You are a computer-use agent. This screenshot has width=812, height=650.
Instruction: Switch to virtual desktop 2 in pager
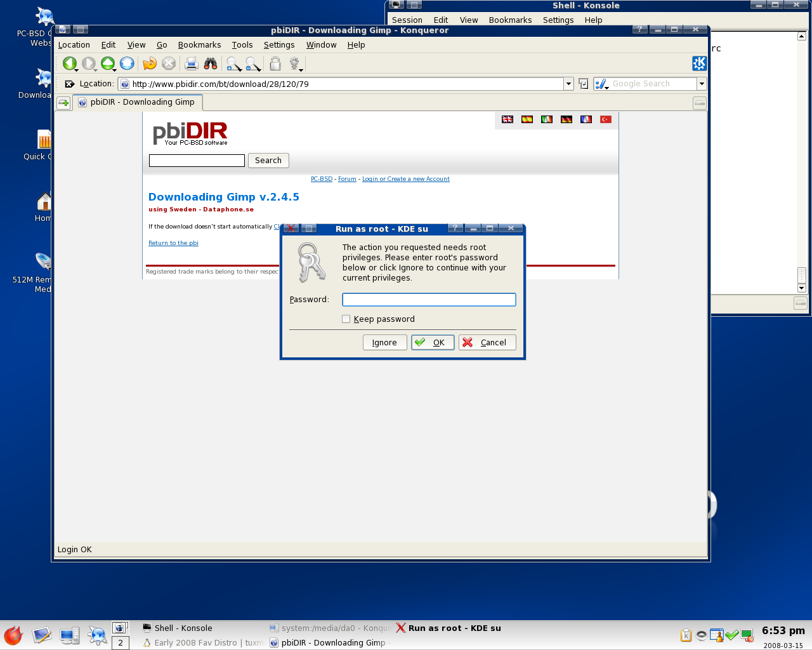[x=121, y=643]
